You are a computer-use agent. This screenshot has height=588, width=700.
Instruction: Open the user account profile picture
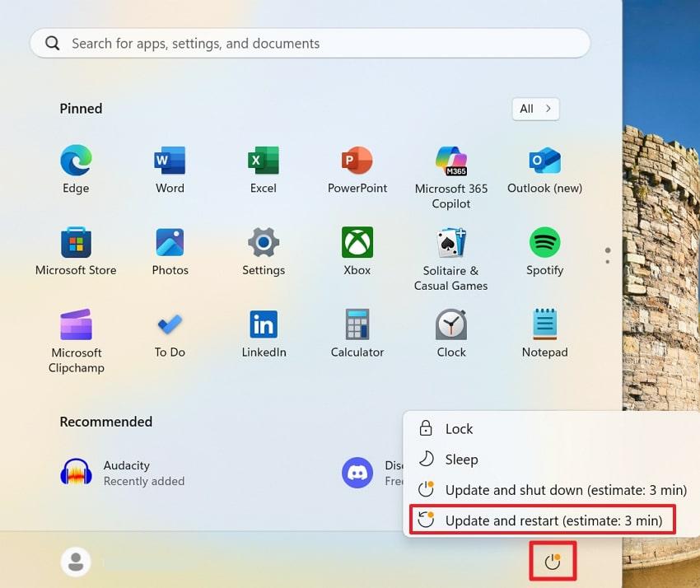[76, 562]
